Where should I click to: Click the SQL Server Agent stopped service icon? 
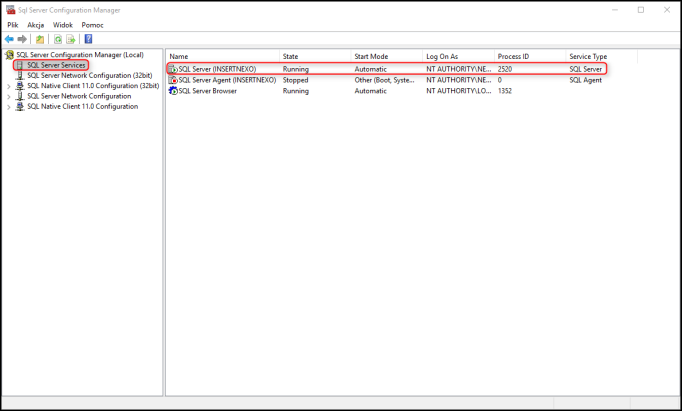coord(173,80)
